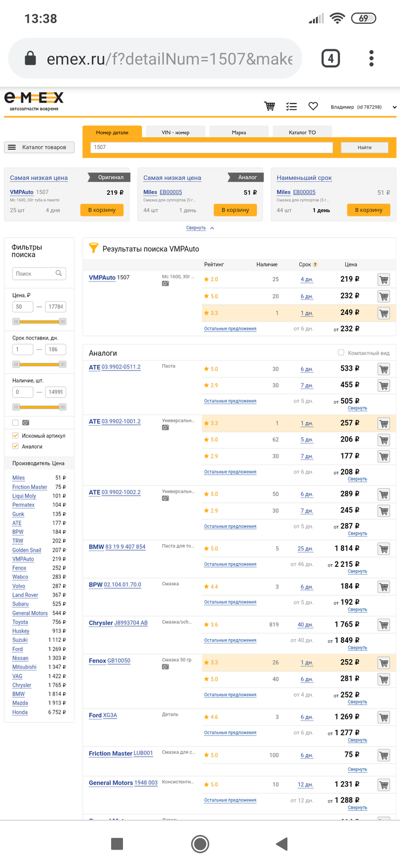Collapse offers for ATE 03.9902-0511.2
This screenshot has width=400, height=868.
(x=357, y=408)
